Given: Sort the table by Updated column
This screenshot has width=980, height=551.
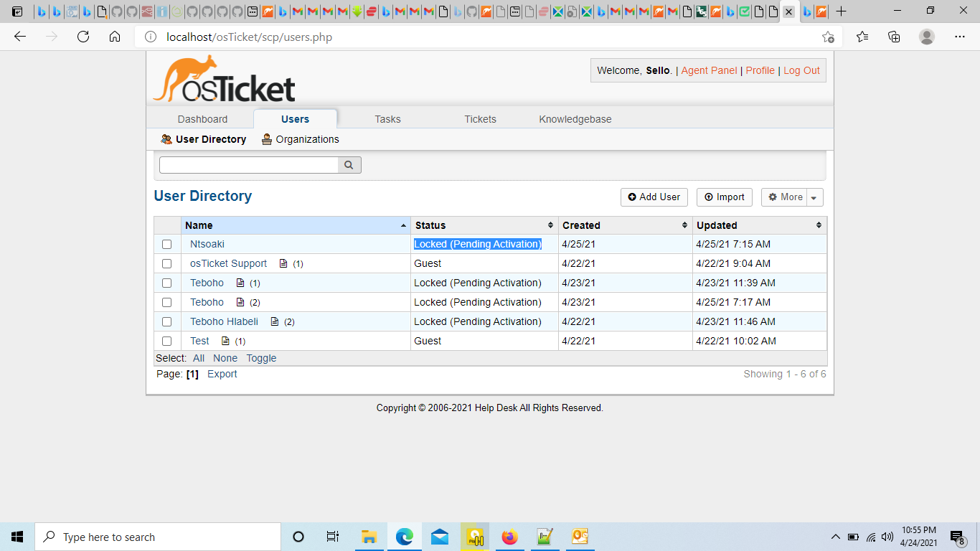Looking at the screenshot, I should point(759,225).
